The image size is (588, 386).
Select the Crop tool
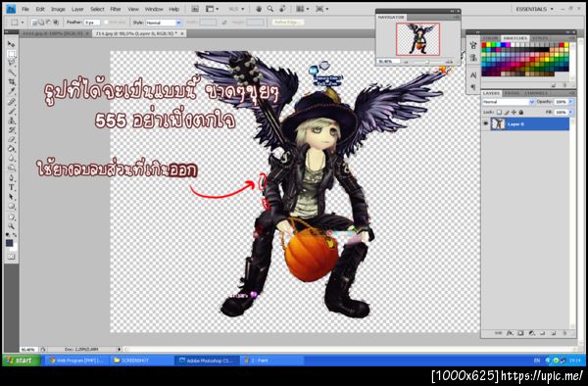(x=11, y=81)
